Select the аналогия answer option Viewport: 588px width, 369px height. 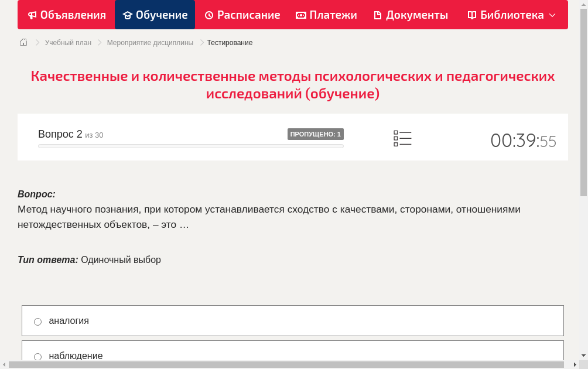[x=37, y=321]
